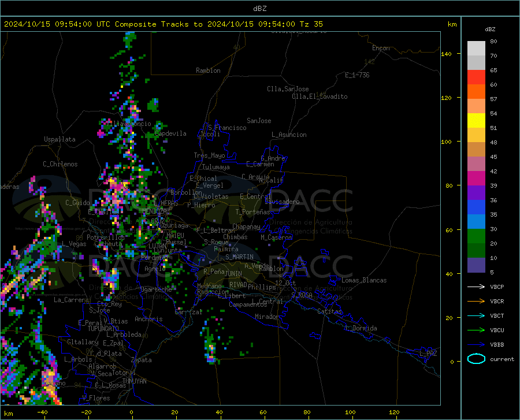Click the 140 km label on the right axis

click(446, 54)
